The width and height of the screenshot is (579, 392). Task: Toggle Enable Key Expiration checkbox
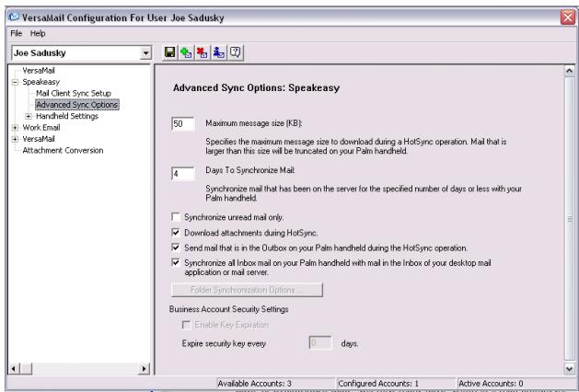coord(186,325)
